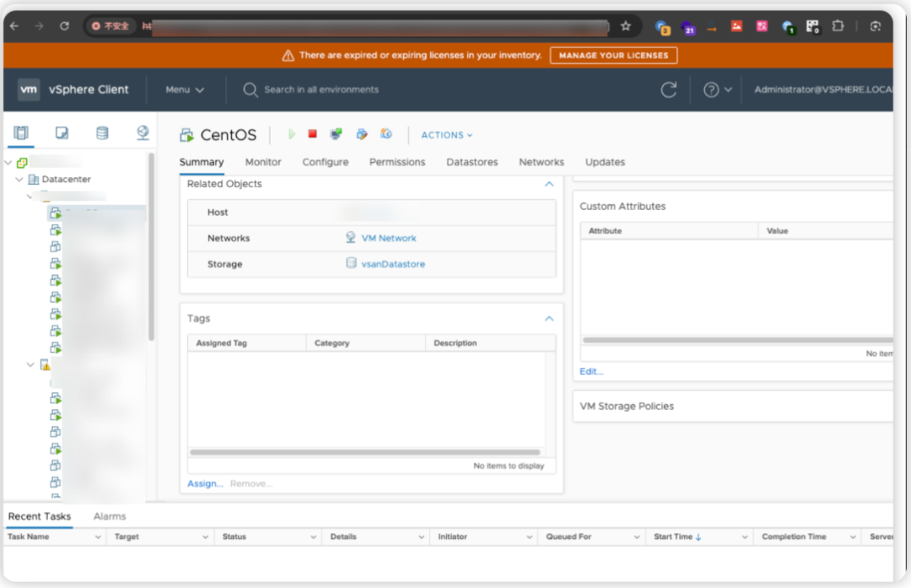Click the Tags table horizontal scrollbar
The width and height of the screenshot is (911, 588).
365,452
